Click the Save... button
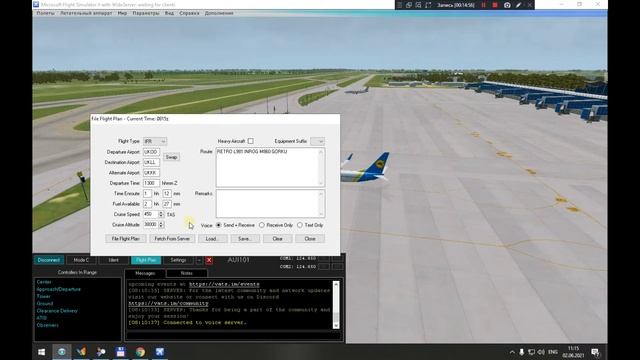The width and height of the screenshot is (640, 360). click(245, 239)
